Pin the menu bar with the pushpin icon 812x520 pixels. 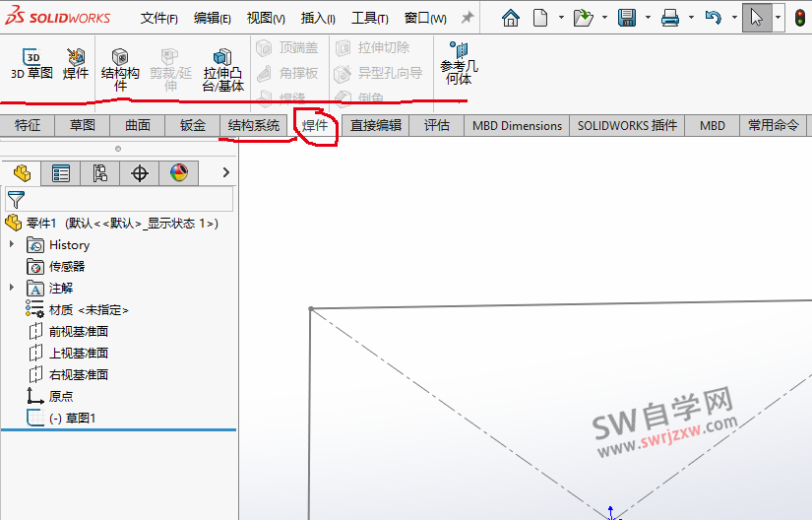468,18
